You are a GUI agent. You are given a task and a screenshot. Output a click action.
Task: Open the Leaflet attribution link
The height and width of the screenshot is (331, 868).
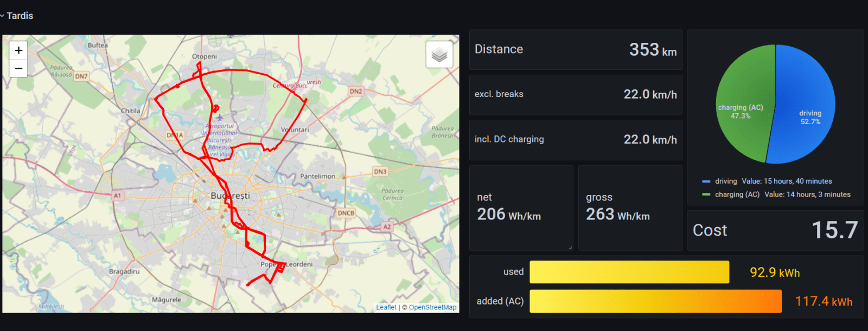point(386,307)
